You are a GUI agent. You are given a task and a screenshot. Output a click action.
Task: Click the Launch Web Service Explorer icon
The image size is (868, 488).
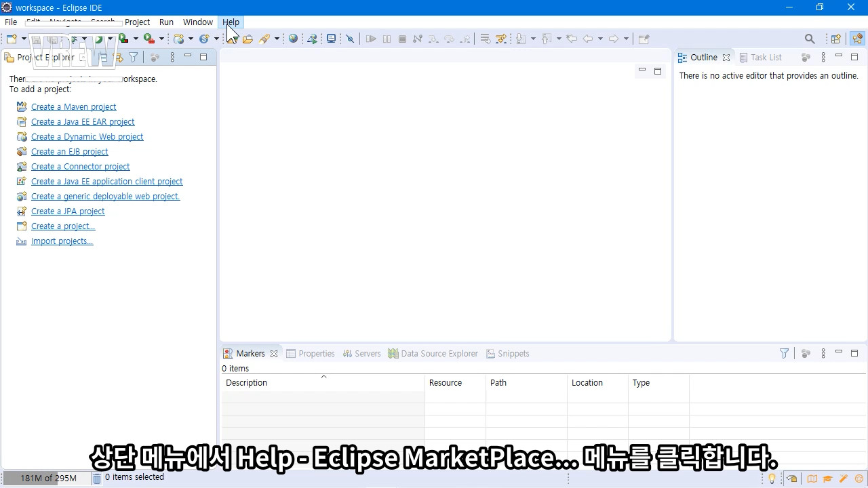(312, 39)
